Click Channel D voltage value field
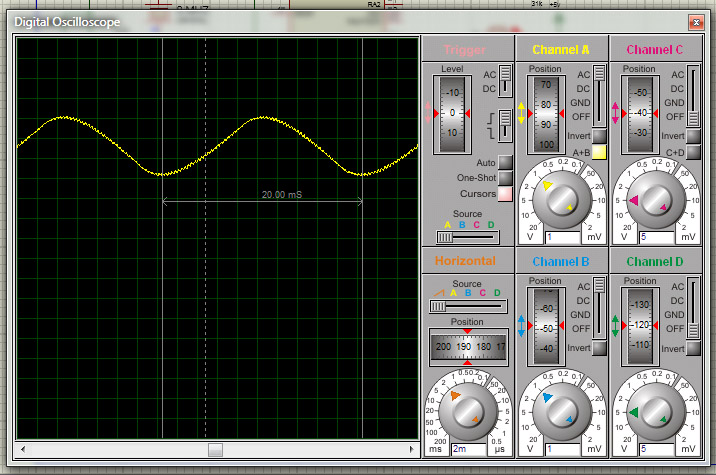 coord(657,449)
